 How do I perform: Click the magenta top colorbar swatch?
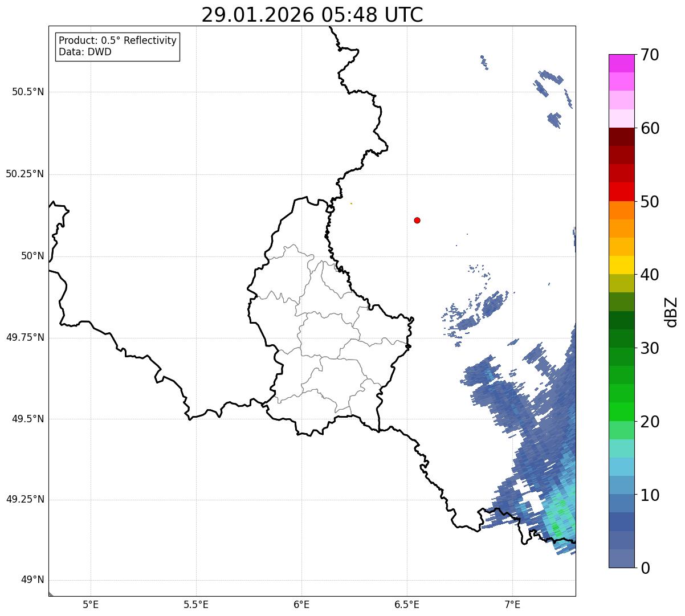click(x=621, y=63)
